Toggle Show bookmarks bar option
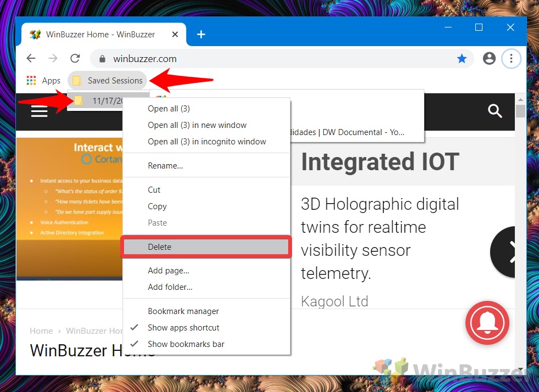The width and height of the screenshot is (539, 392). coord(206,344)
